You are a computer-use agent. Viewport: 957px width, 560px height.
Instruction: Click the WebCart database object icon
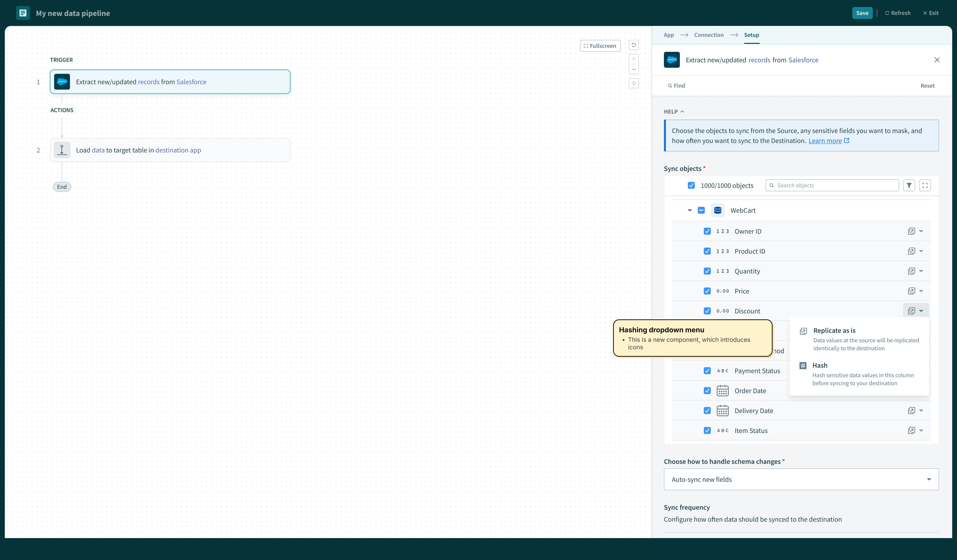tap(717, 210)
